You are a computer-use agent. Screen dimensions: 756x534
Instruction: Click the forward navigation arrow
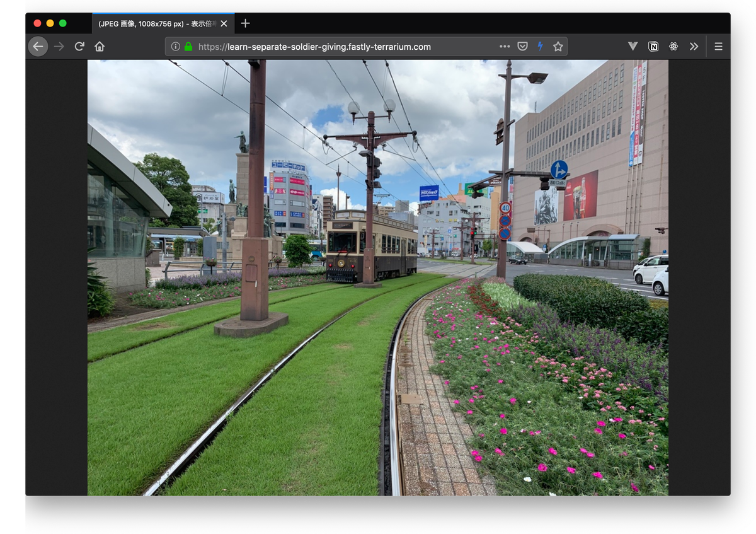tap(59, 47)
